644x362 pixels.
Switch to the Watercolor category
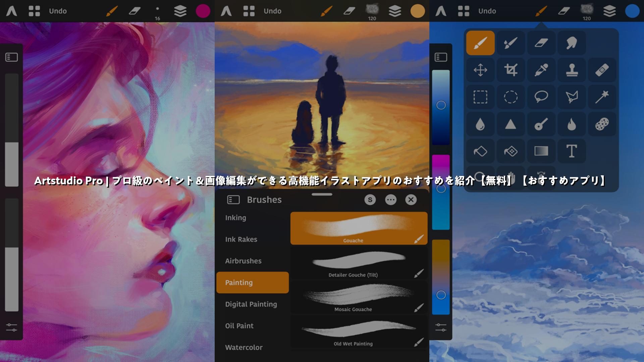point(244,347)
